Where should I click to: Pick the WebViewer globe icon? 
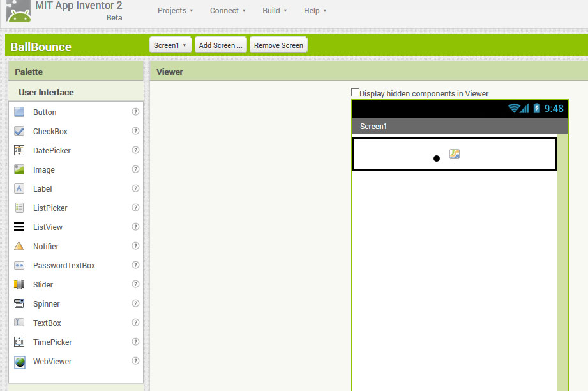coord(20,362)
